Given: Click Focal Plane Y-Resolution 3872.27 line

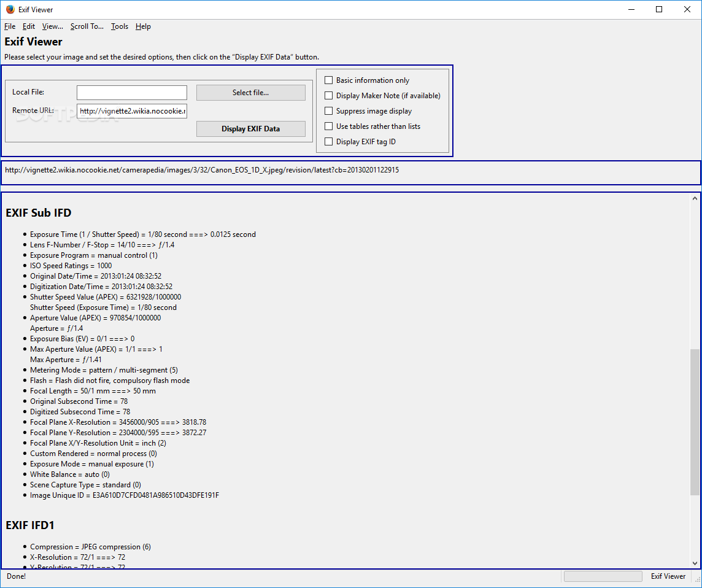Looking at the screenshot, I should [x=118, y=433].
